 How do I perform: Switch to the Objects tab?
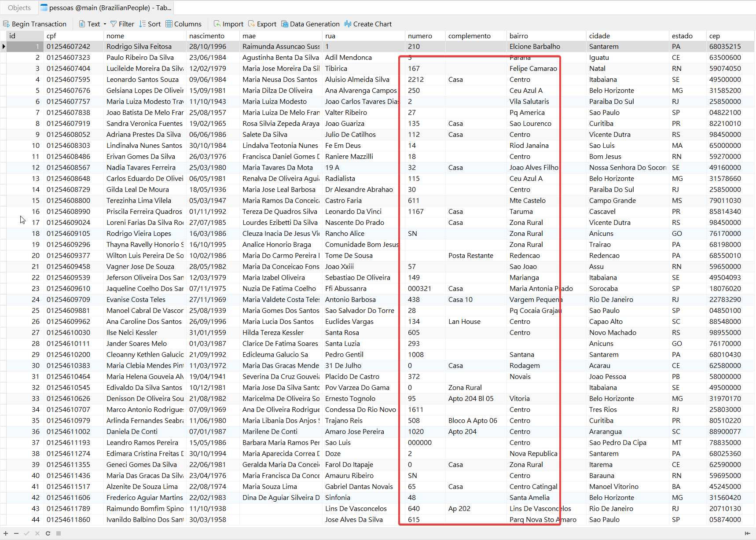click(x=19, y=7)
